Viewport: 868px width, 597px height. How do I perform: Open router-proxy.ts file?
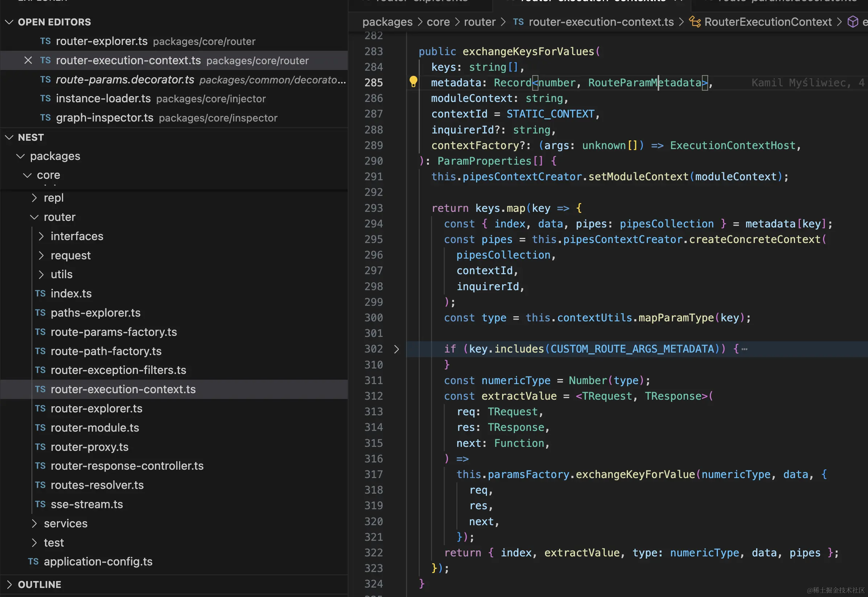(x=174, y=446)
